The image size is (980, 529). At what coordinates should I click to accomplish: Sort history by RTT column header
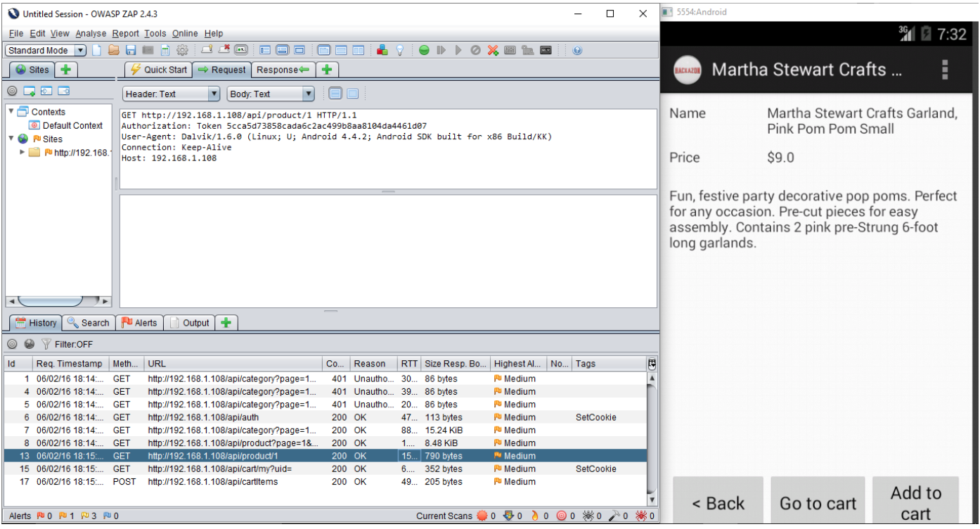click(409, 364)
